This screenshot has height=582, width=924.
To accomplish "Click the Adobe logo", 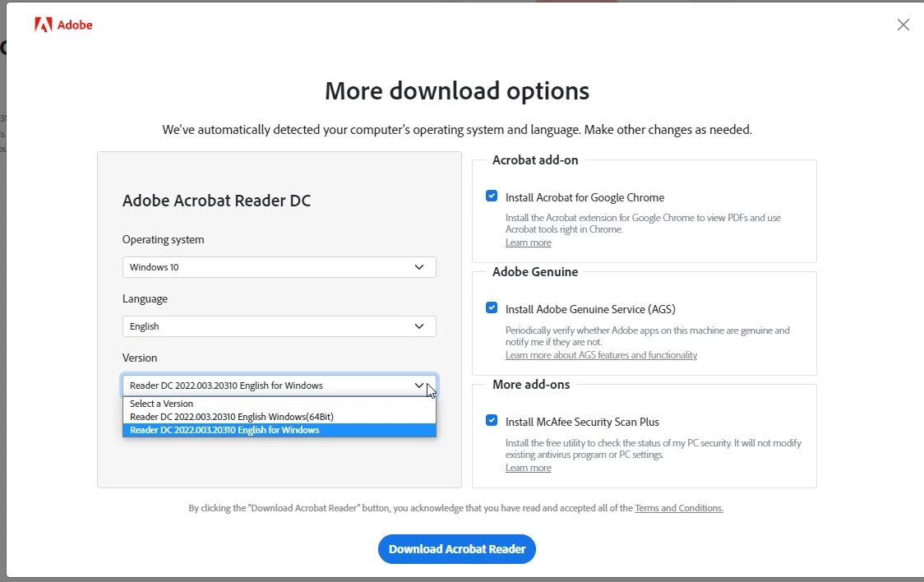I will click(x=63, y=25).
